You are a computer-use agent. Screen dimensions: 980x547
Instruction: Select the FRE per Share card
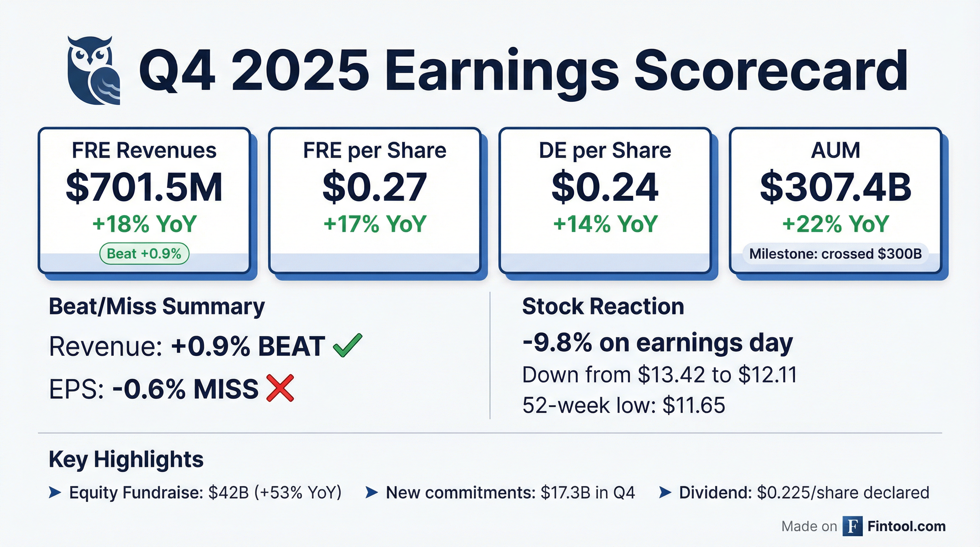pyautogui.click(x=375, y=200)
